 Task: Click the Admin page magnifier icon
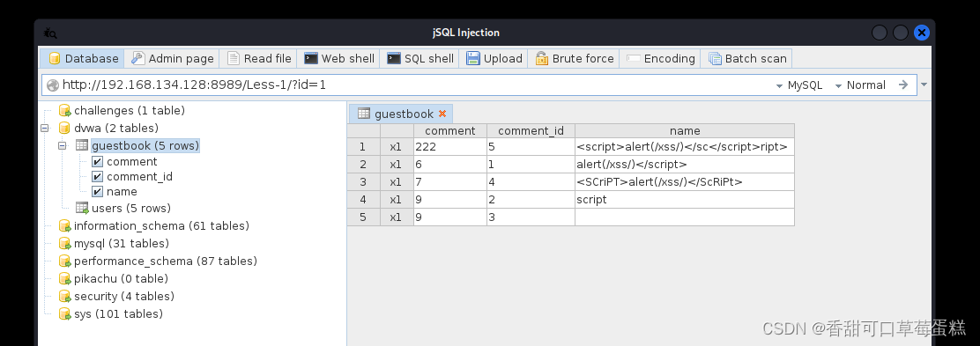pyautogui.click(x=138, y=58)
